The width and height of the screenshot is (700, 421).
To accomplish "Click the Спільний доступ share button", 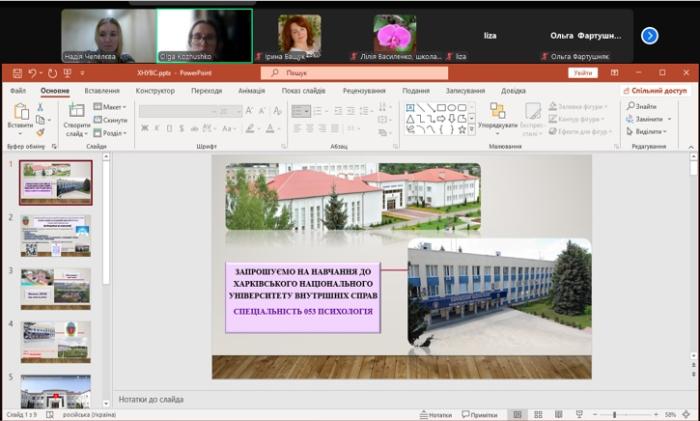I will (x=655, y=90).
